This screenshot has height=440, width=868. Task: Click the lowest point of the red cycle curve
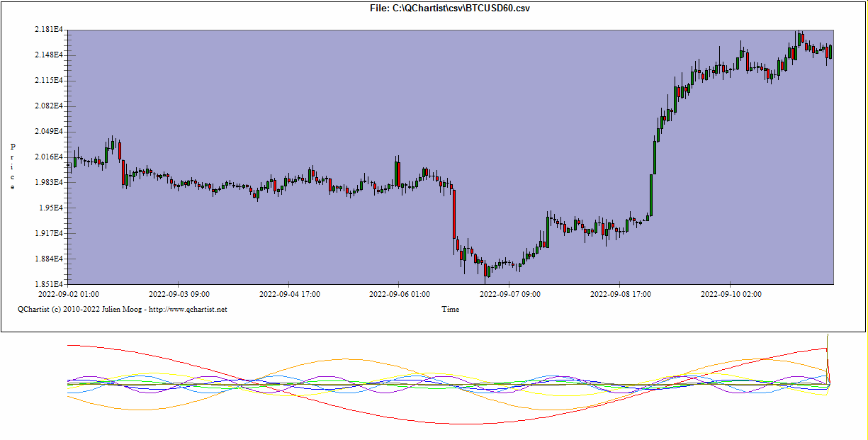(453, 424)
